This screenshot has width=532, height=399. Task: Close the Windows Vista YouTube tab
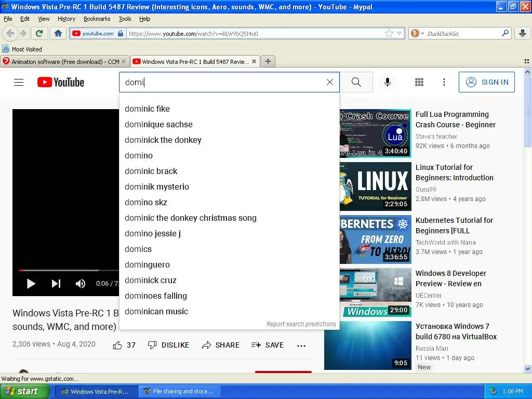254,61
